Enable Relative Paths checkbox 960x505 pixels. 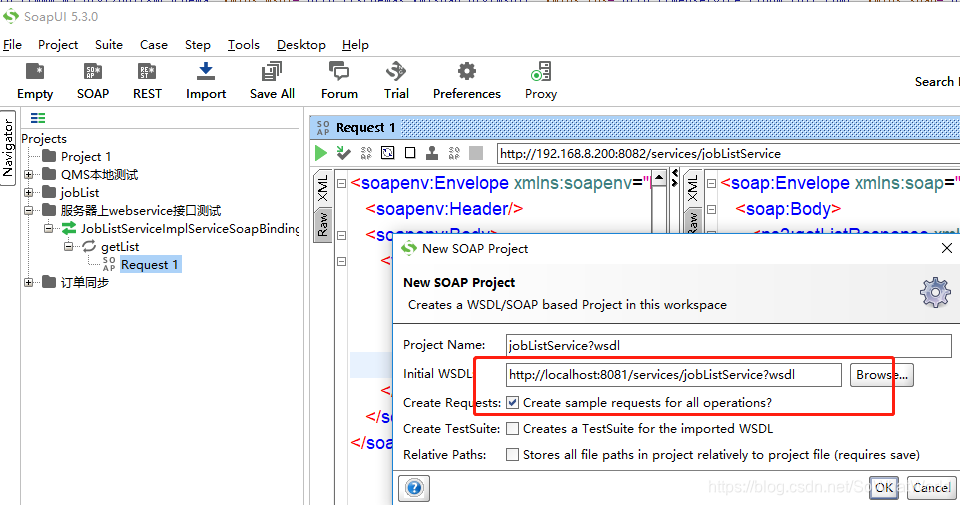[x=512, y=454]
